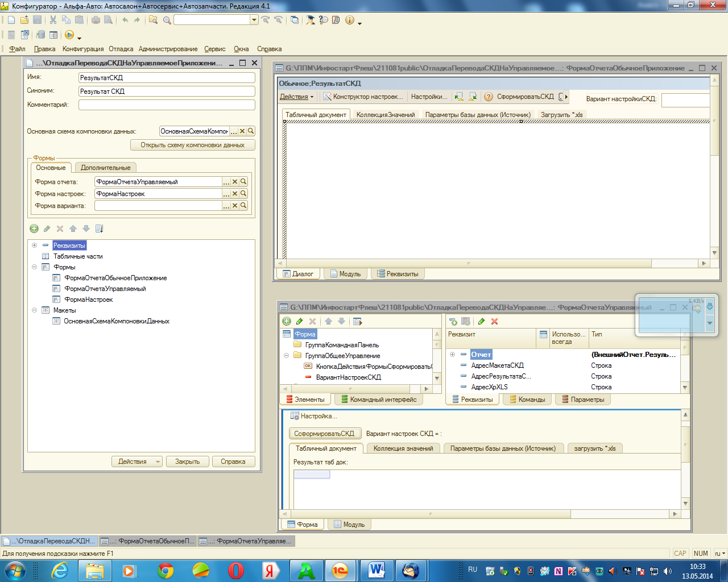Cut selection with the scissors icon
Image resolution: width=728 pixels, height=582 pixels.
[x=53, y=20]
